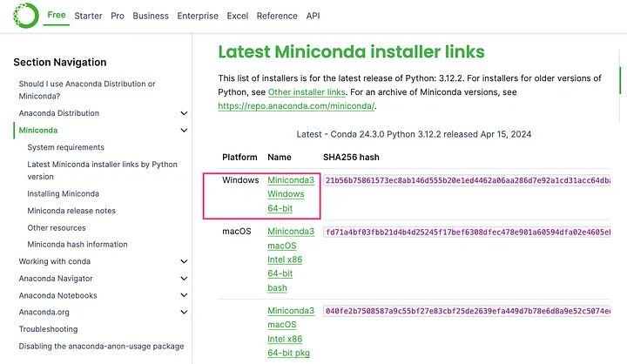The height and width of the screenshot is (364, 627).
Task: Go to Installing Miniconda
Action: [64, 193]
